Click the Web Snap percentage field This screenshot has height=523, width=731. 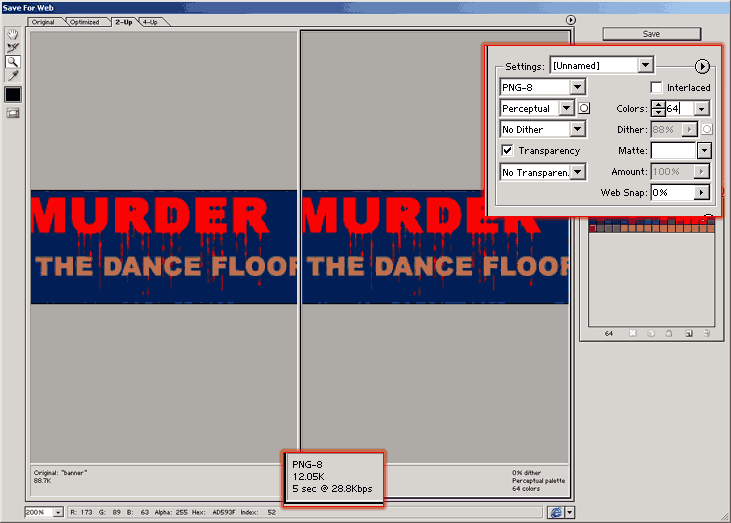pos(672,193)
